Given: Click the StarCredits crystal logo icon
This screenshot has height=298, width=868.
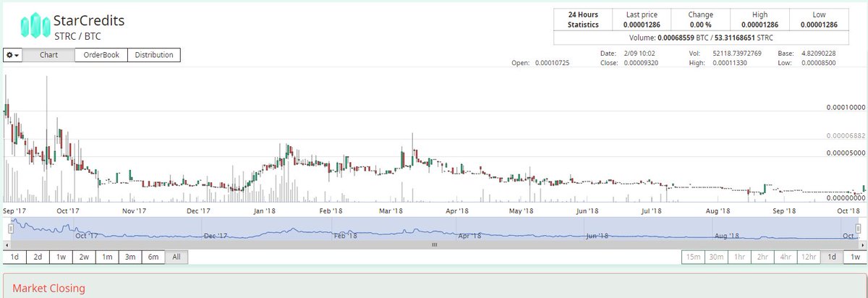Looking at the screenshot, I should point(34,26).
